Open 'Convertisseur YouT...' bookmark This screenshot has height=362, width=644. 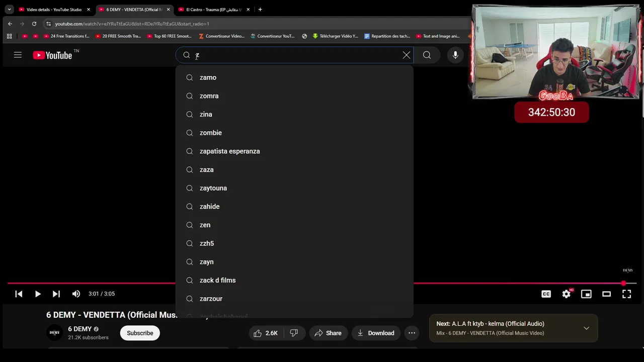pos(272,36)
